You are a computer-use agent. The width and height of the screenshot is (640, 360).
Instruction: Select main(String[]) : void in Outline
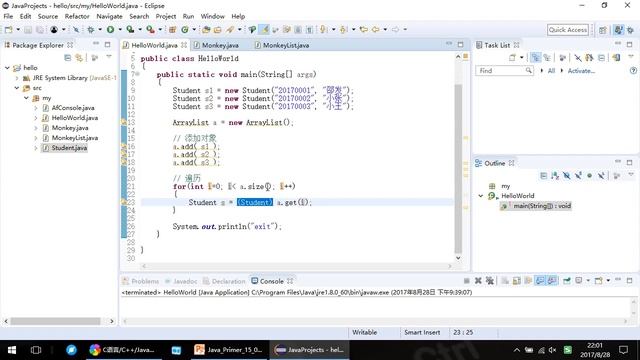pyautogui.click(x=542, y=206)
